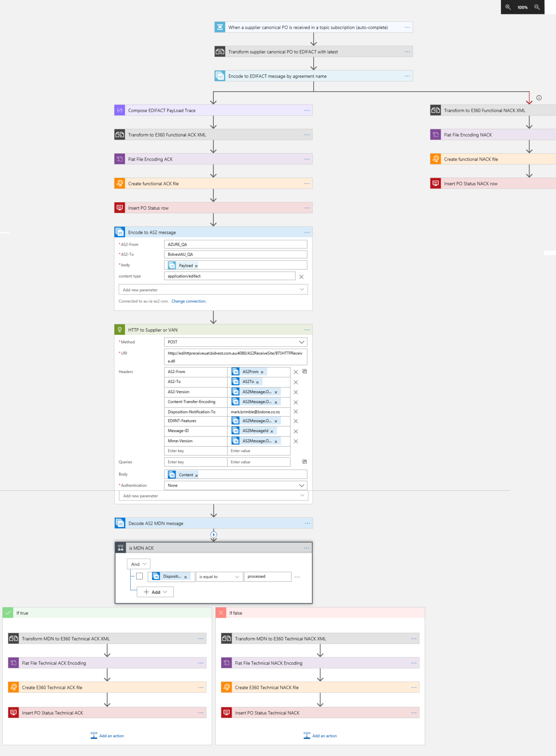
Task: Remove the content type parameter
Action: click(x=302, y=277)
